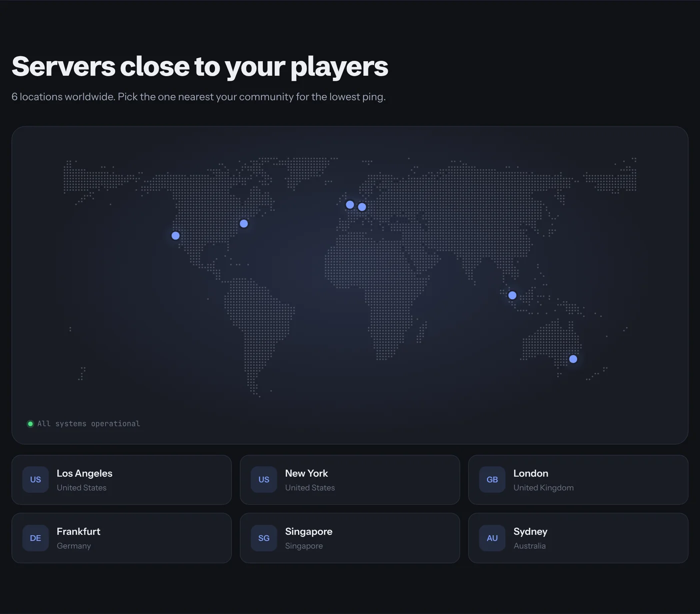Click the US badge on the New York card
The image size is (700, 614).
pos(264,479)
